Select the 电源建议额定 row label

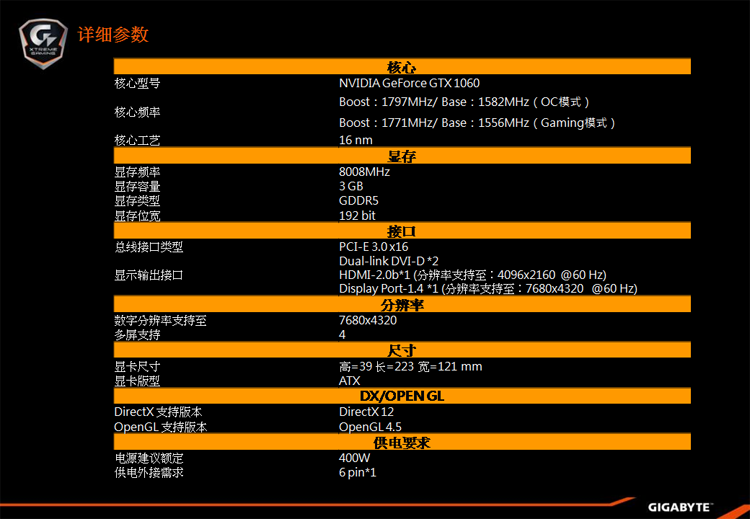pyautogui.click(x=149, y=458)
